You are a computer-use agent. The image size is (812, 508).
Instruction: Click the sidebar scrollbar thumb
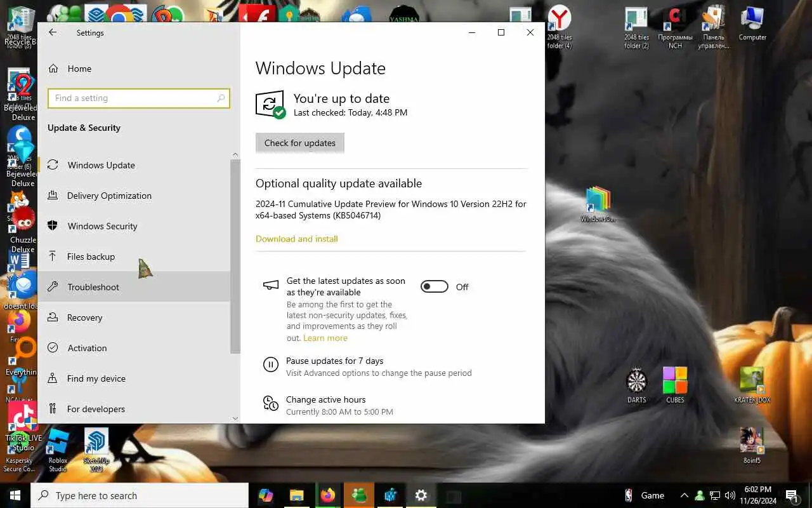(235, 257)
